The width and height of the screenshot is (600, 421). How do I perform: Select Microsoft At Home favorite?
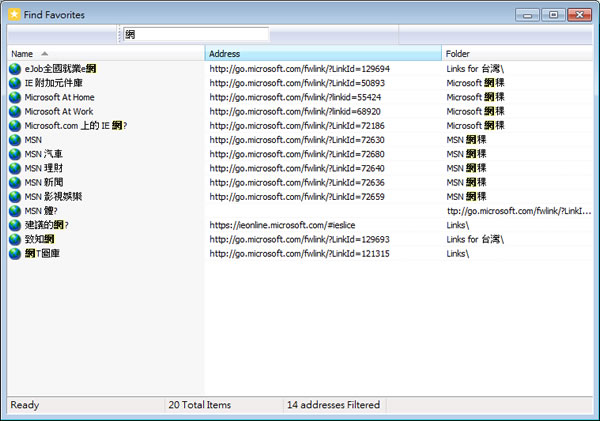pyautogui.click(x=59, y=97)
